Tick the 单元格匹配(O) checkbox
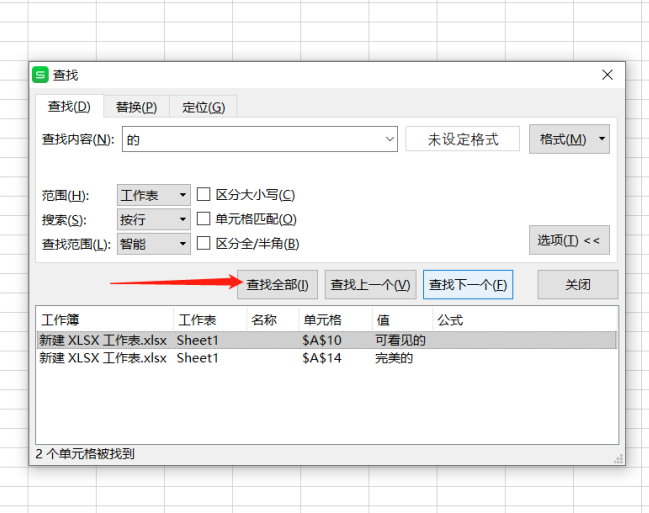The height and width of the screenshot is (513, 649). click(203, 219)
